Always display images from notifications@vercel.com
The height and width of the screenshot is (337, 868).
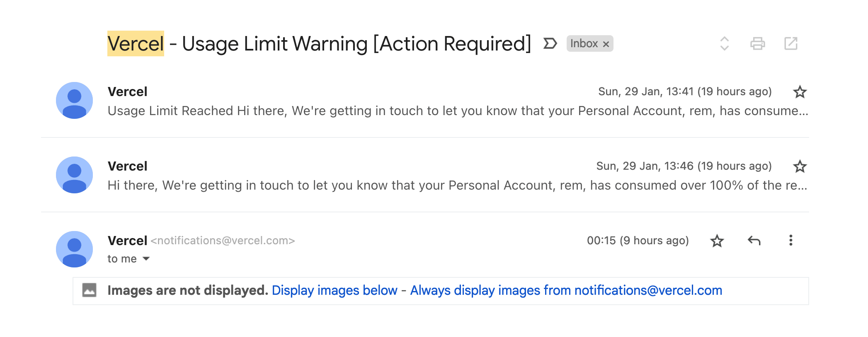point(566,290)
